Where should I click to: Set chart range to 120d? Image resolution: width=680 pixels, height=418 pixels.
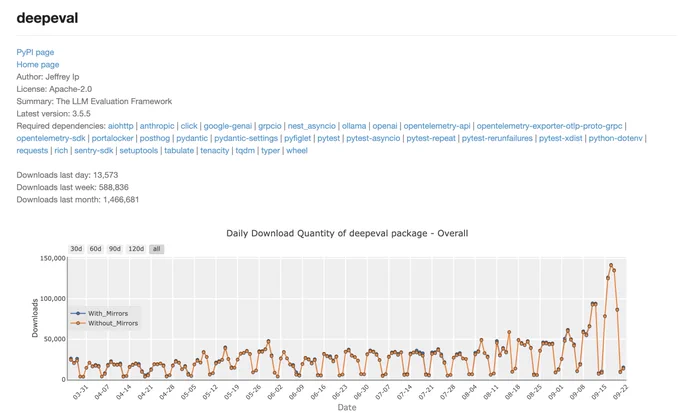136,249
